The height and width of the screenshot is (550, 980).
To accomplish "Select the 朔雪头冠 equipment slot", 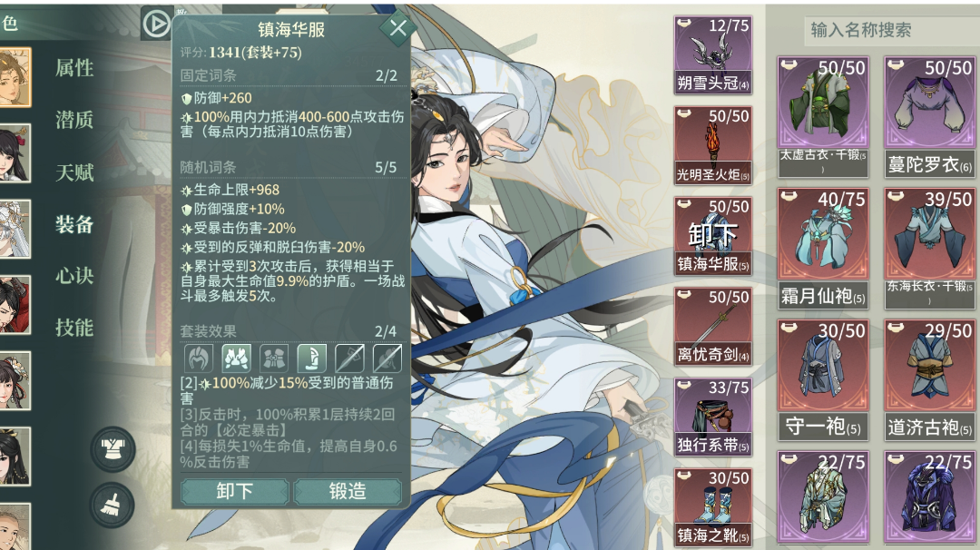I will click(x=712, y=55).
